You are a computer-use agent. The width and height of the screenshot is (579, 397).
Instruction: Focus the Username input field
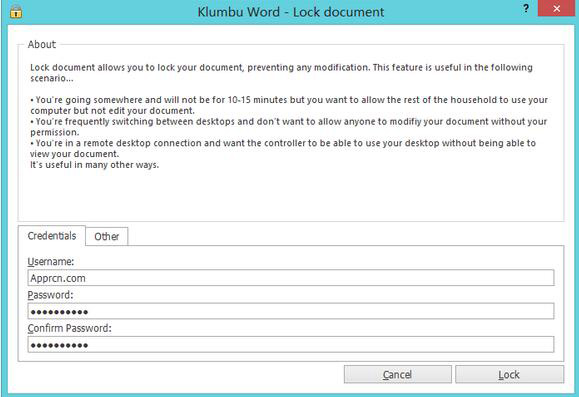click(x=291, y=278)
